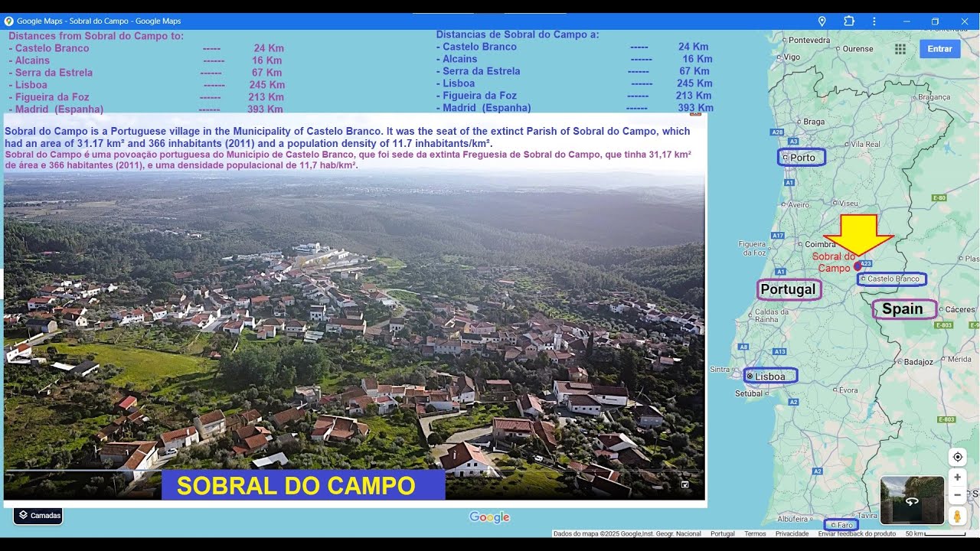Click the Google Maps app icon in title bar
Viewport: 980px width, 551px height.
click(x=9, y=21)
